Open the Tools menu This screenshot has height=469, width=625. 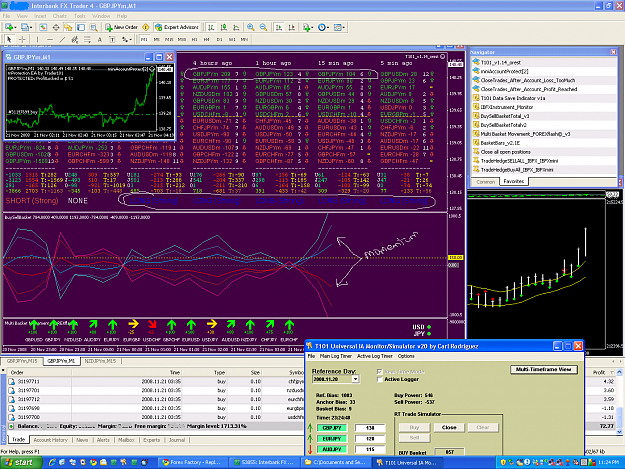(x=80, y=16)
